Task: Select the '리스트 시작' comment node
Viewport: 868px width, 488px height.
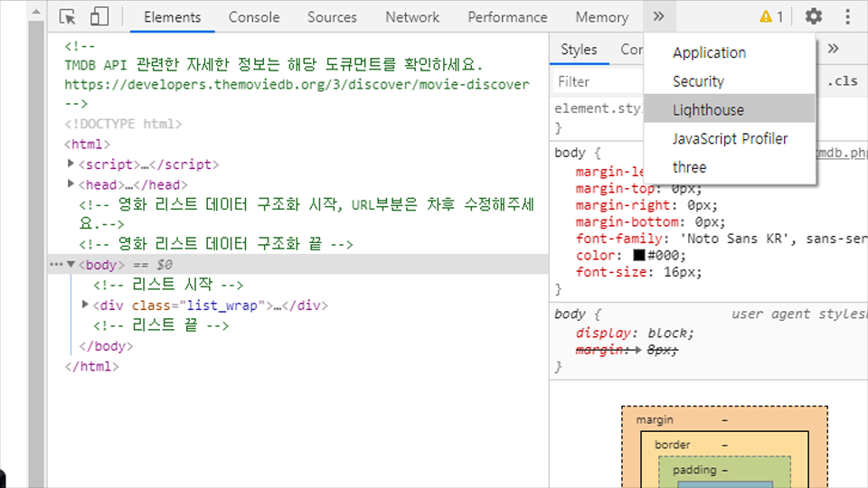Action: pyautogui.click(x=168, y=285)
